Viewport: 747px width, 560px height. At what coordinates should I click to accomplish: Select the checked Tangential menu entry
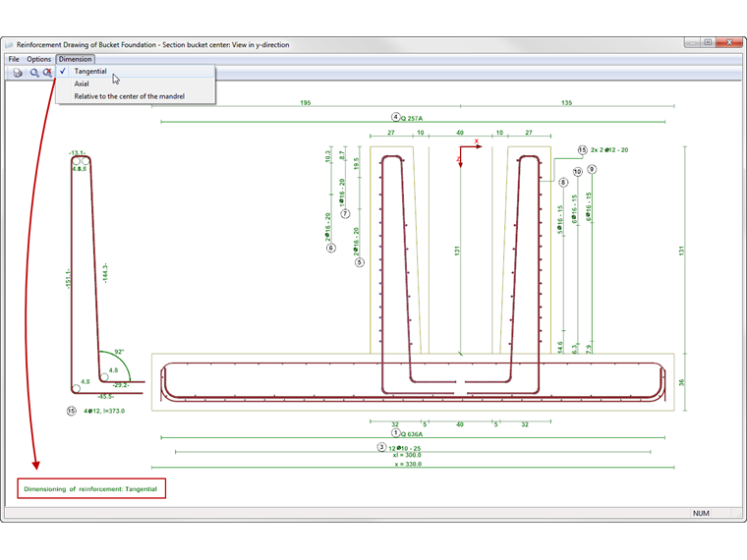click(136, 71)
